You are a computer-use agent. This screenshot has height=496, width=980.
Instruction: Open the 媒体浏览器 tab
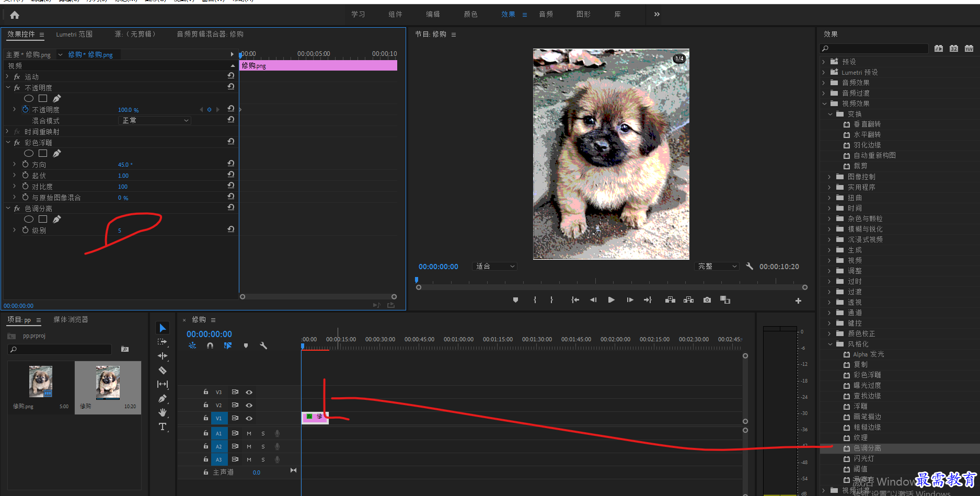71,319
